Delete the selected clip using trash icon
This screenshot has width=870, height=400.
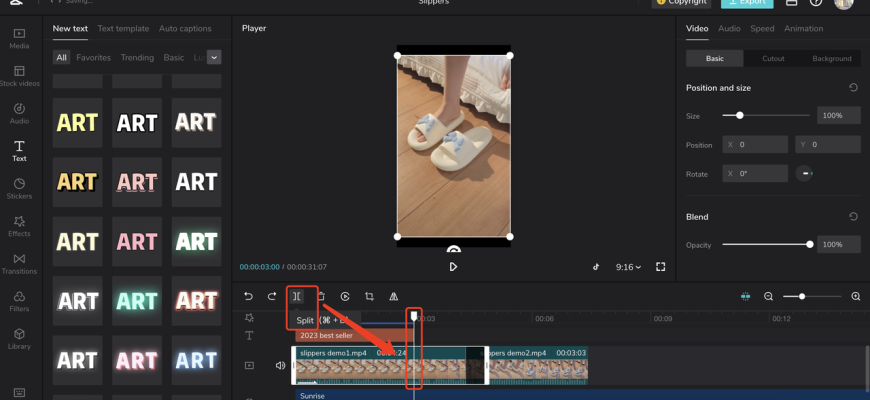[x=321, y=296]
